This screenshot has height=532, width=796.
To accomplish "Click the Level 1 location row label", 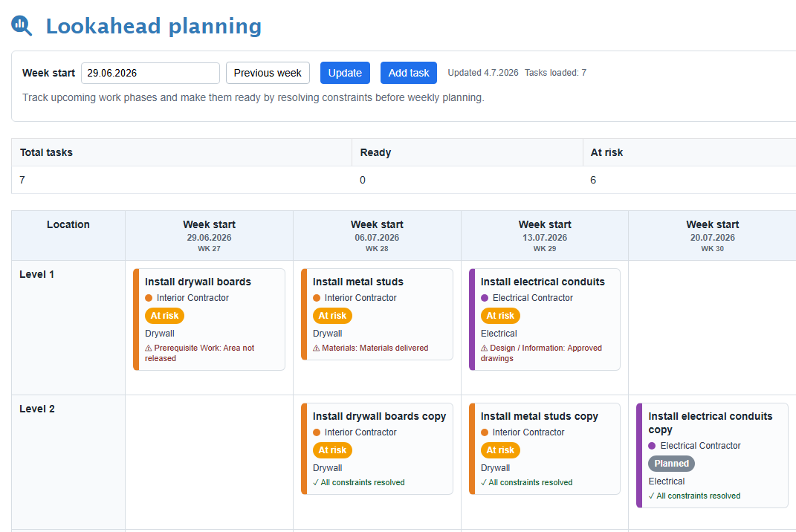I will pos(36,275).
